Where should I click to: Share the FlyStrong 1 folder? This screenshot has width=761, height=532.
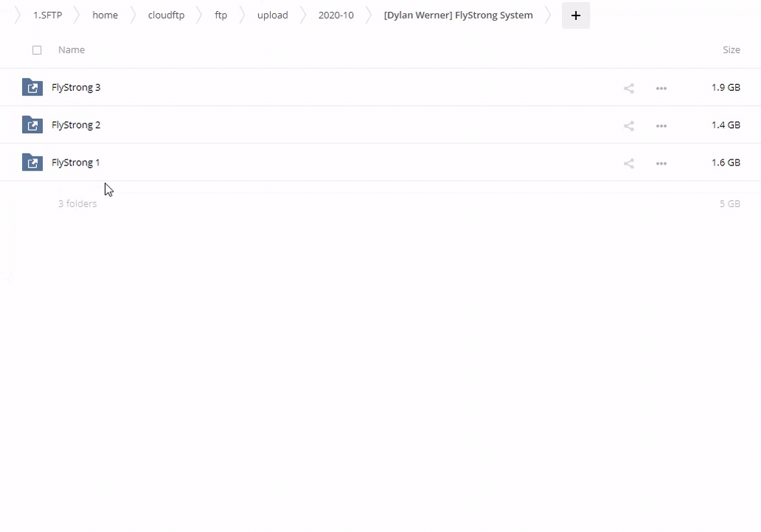(629, 163)
